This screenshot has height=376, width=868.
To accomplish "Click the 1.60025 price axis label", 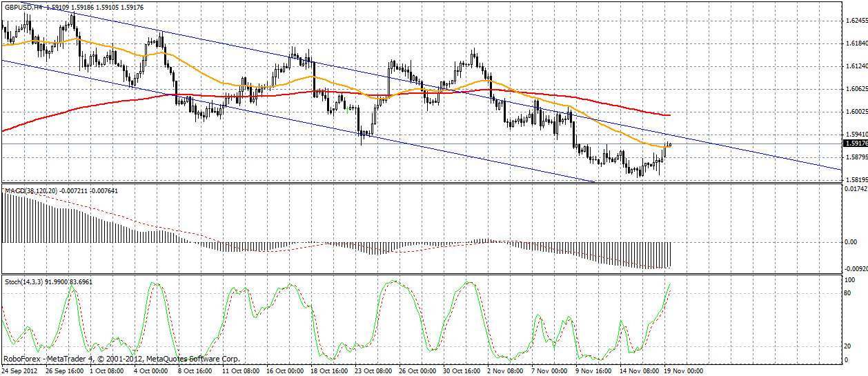I will coord(856,112).
